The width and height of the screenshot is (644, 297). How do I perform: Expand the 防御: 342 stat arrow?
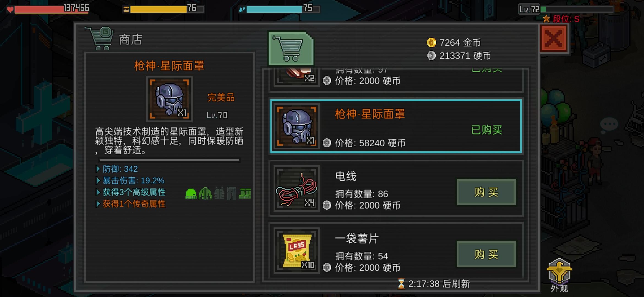98,169
